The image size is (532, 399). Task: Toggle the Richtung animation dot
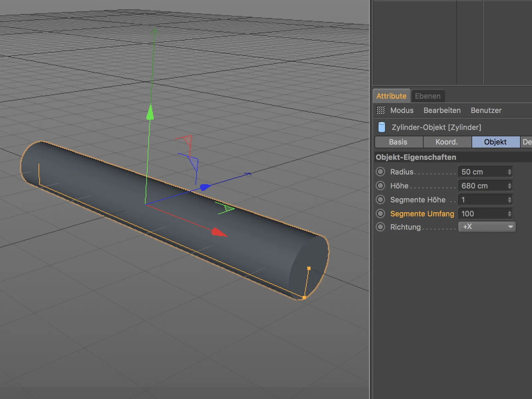380,227
